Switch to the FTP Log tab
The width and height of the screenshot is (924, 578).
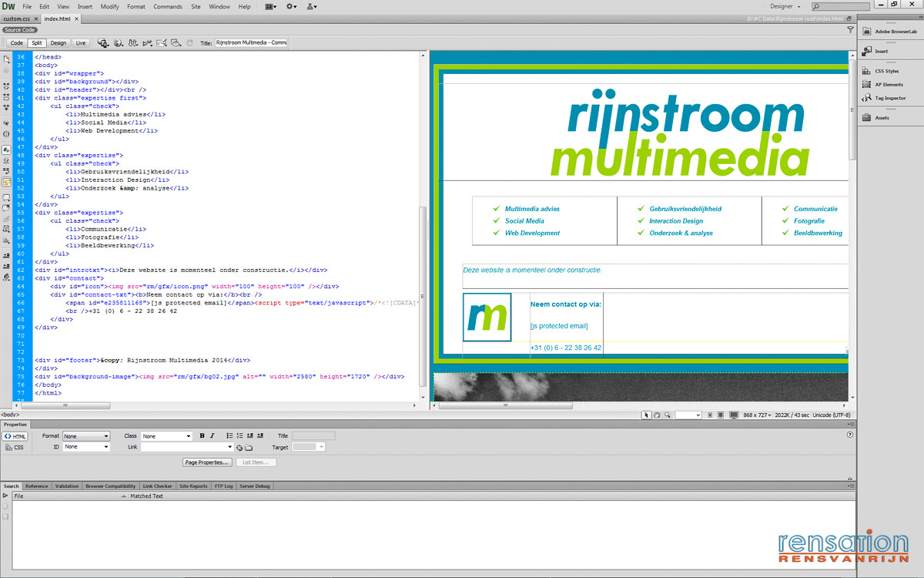223,486
